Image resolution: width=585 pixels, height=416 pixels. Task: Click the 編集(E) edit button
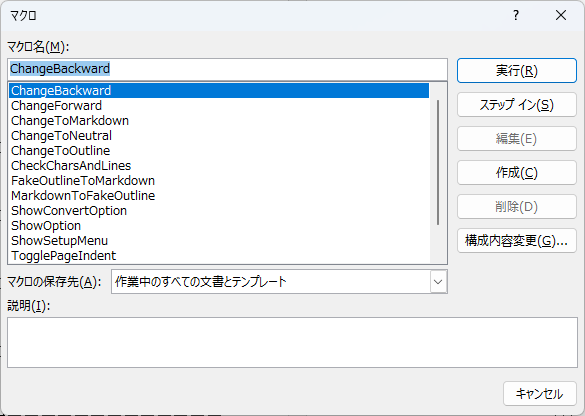(x=517, y=139)
